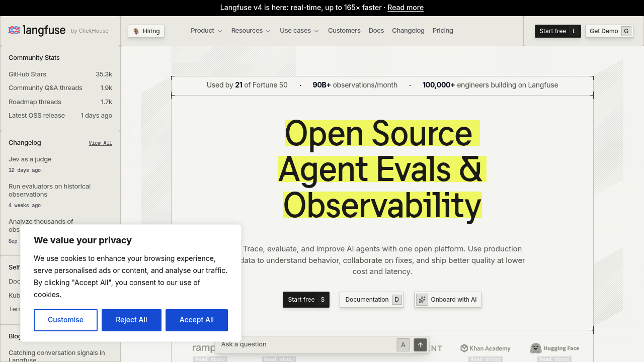The height and width of the screenshot is (362, 644).
Task: Accept All cookies
Action: click(x=197, y=320)
